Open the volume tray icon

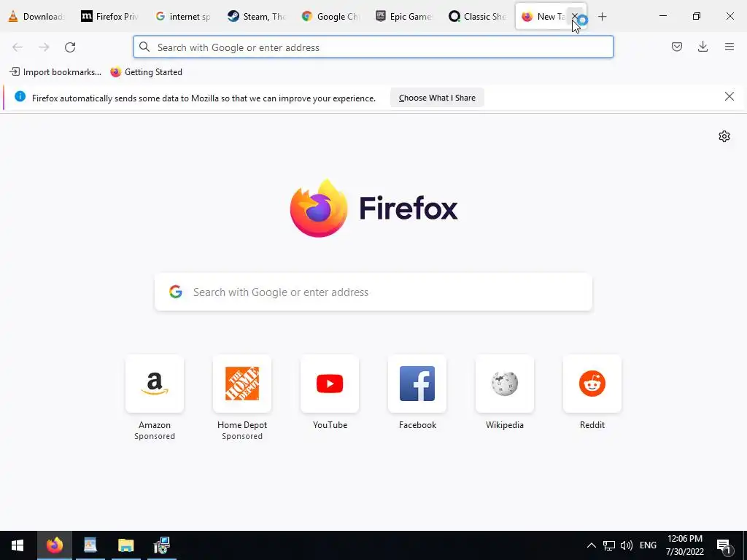pos(627,545)
